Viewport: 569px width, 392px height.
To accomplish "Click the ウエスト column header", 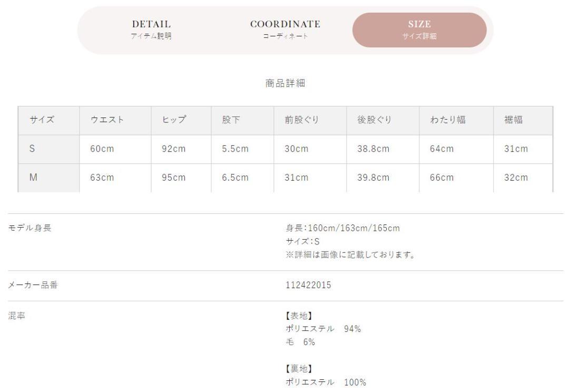I will click(x=107, y=120).
